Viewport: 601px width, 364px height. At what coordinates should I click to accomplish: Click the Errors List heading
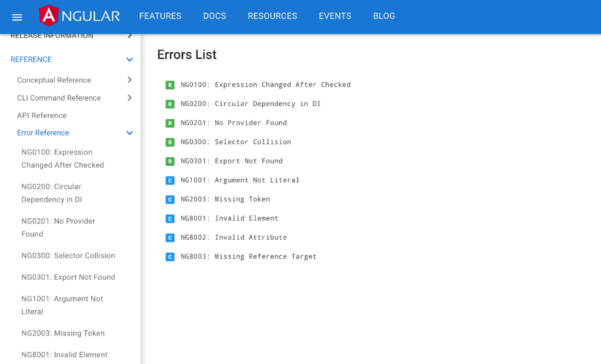[187, 55]
